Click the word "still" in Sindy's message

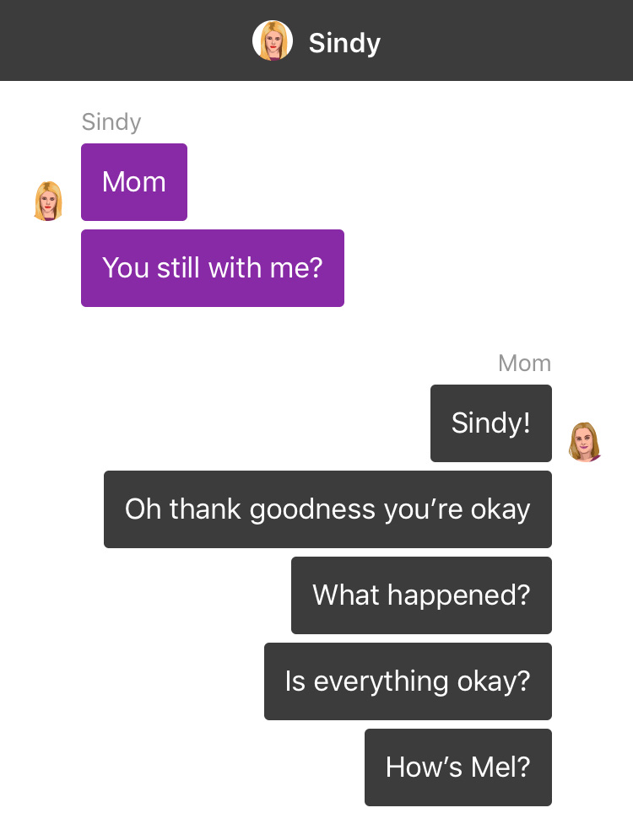pos(178,267)
